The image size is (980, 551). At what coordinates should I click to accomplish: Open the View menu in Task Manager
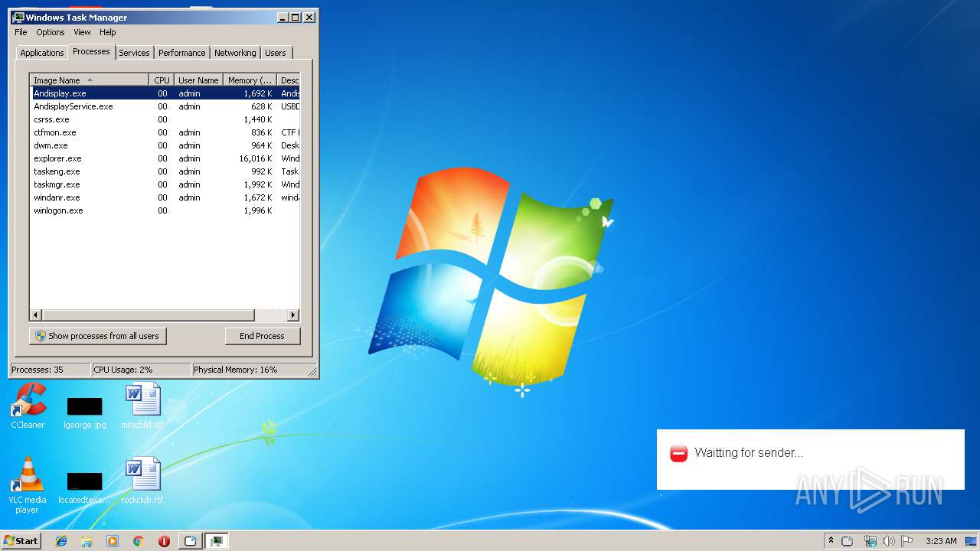pyautogui.click(x=82, y=32)
